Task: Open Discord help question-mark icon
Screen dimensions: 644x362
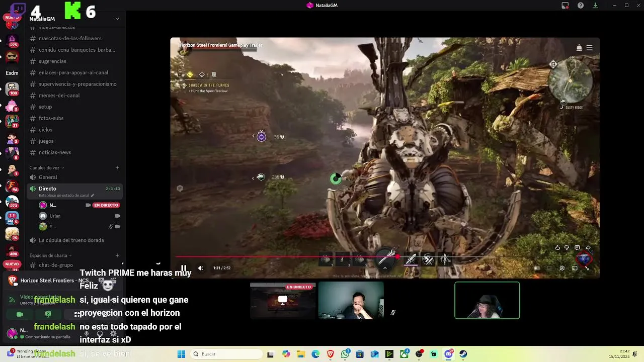Action: pyautogui.click(x=581, y=6)
